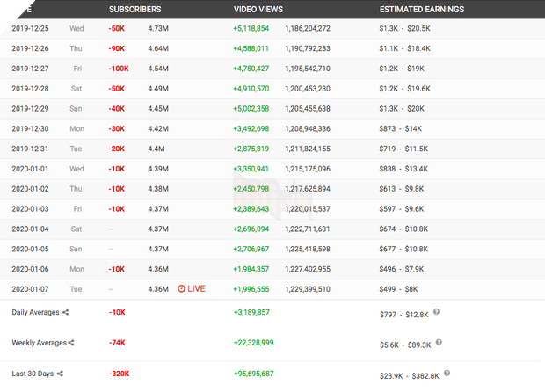The width and height of the screenshot is (545, 392).
Task: Select the 2019-12-25 date cell
Action: (32, 28)
